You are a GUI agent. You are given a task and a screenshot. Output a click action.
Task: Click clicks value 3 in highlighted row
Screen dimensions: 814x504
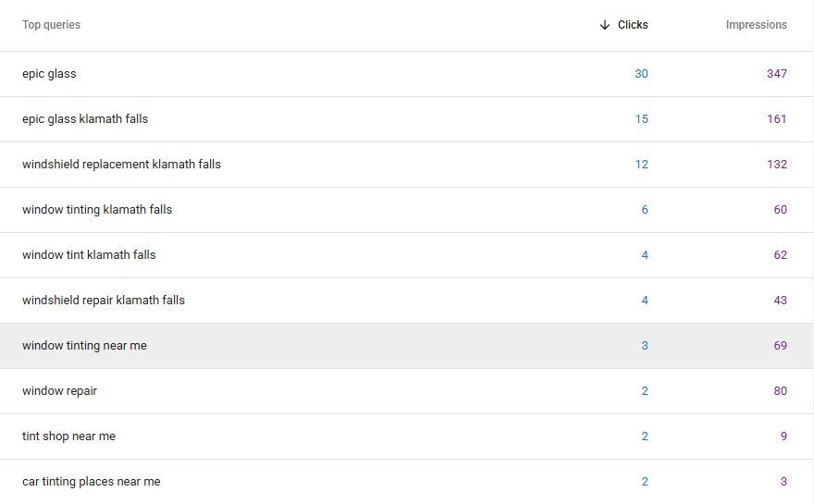click(x=645, y=346)
